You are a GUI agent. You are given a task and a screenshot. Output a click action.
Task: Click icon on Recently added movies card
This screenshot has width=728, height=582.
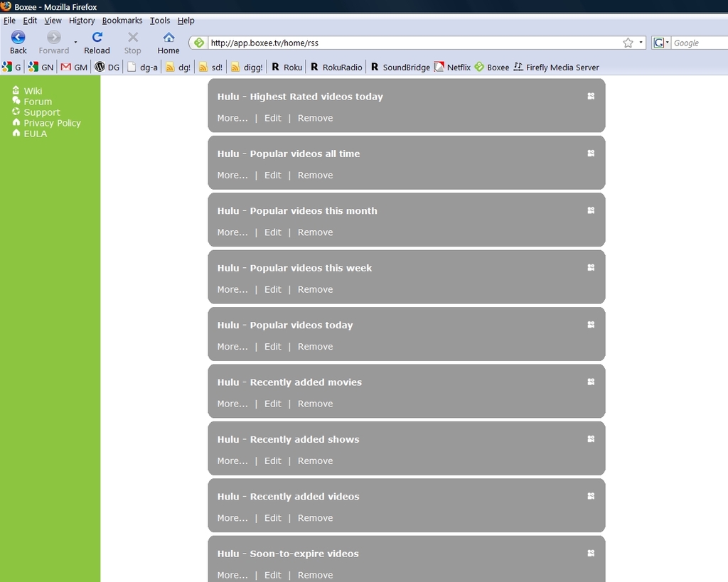pyautogui.click(x=591, y=382)
